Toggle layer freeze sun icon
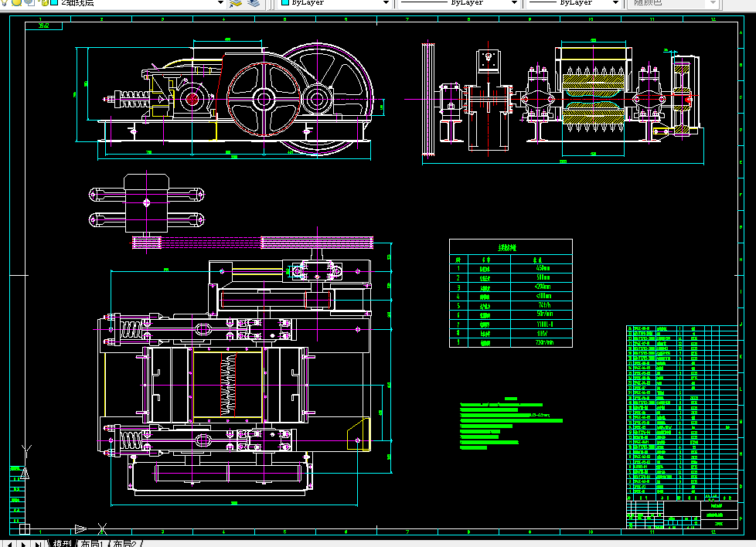756x547 pixels. pos(17,2)
